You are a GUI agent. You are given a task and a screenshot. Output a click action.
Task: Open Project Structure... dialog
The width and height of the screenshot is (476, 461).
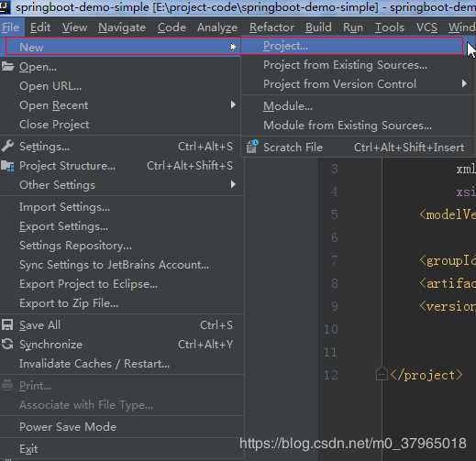121,166
